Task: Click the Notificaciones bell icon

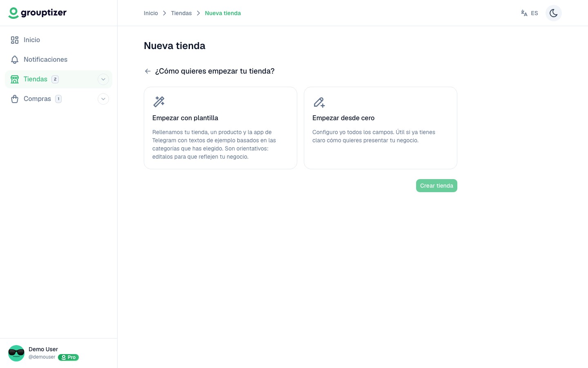Action: (x=15, y=59)
